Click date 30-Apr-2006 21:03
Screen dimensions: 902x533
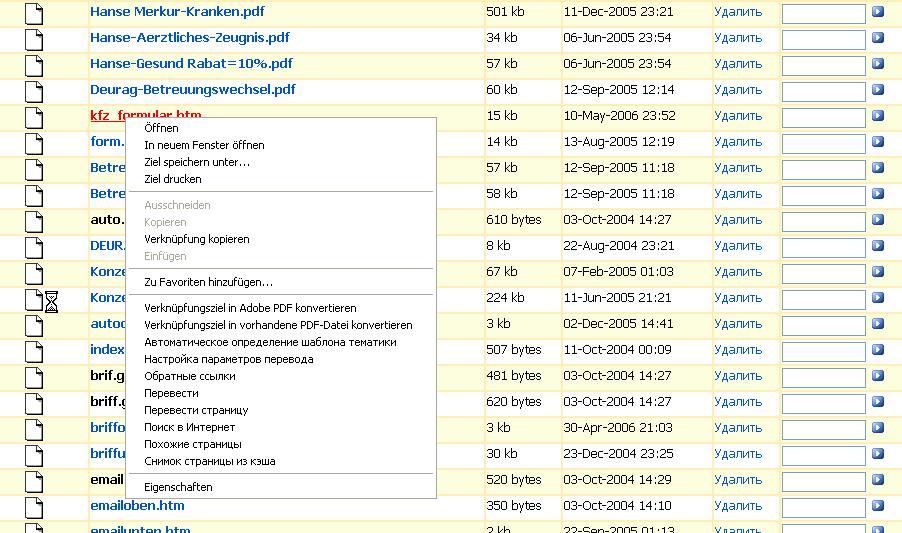[618, 428]
